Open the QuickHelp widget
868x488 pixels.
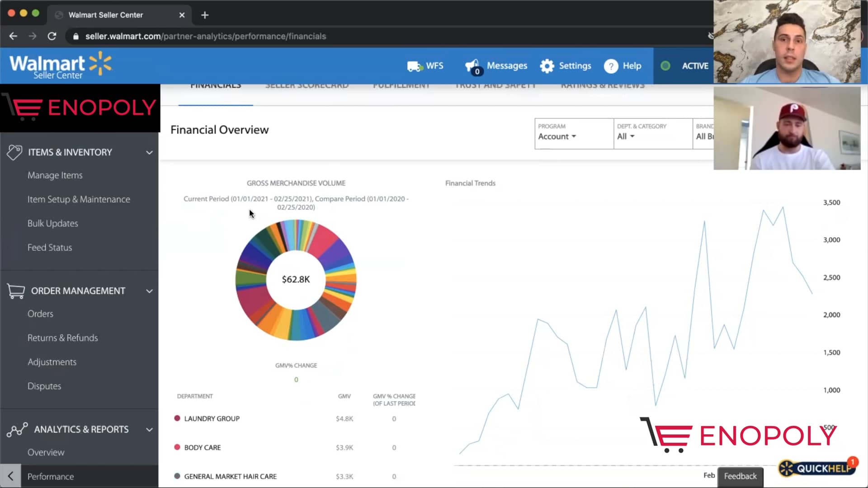tap(816, 469)
